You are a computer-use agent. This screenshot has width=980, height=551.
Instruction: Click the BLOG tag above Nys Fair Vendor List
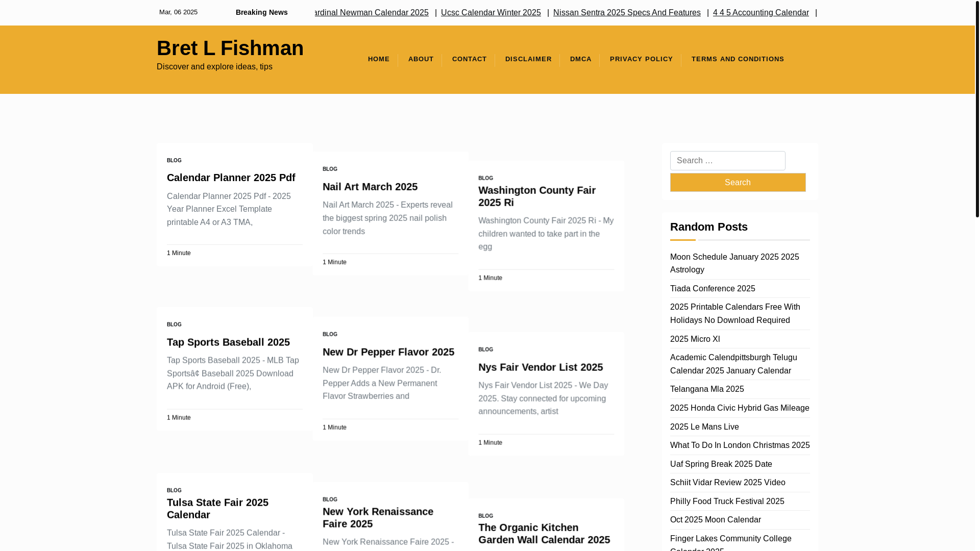pos(485,350)
